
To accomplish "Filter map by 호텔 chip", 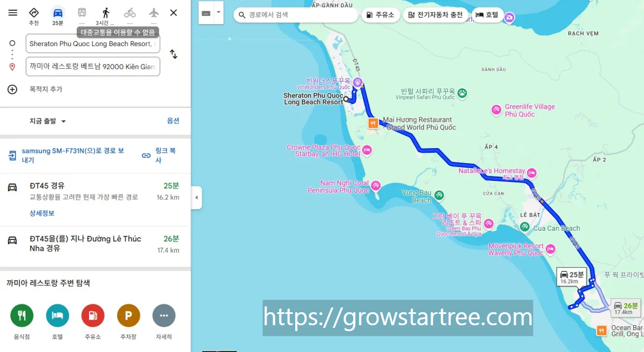I will 487,15.
